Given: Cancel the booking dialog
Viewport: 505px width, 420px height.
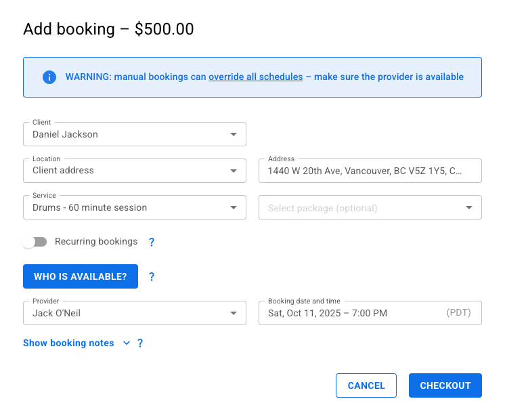Looking at the screenshot, I should pyautogui.click(x=366, y=385).
